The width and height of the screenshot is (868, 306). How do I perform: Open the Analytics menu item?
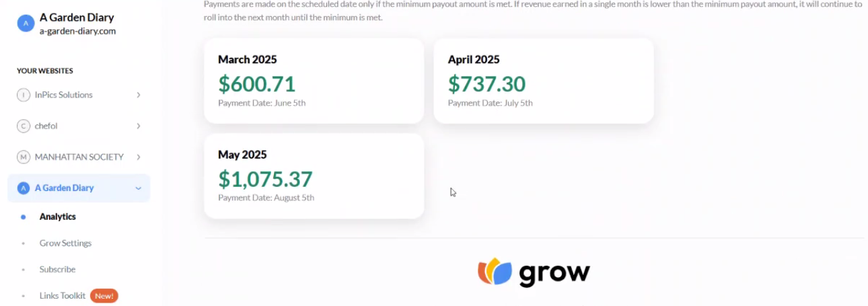58,217
